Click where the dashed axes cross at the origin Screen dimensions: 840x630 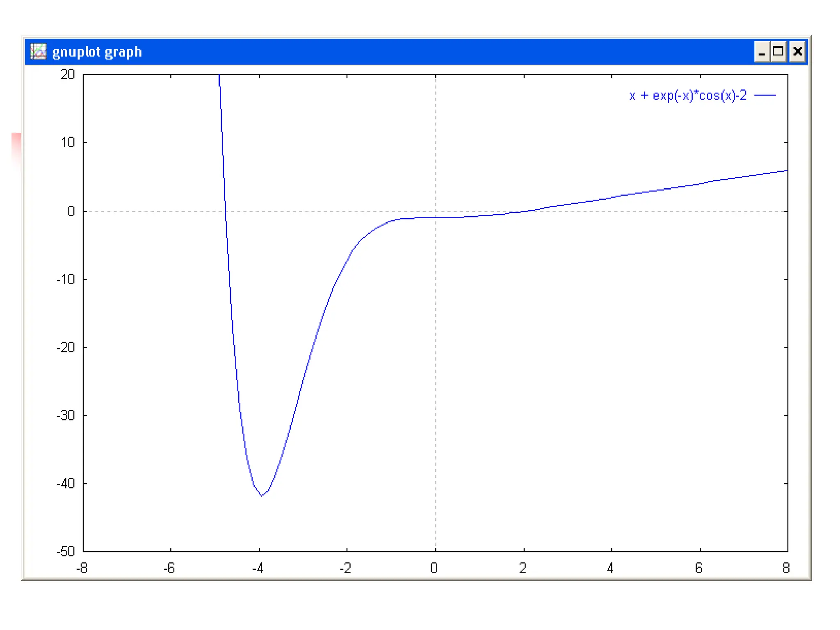(x=436, y=212)
